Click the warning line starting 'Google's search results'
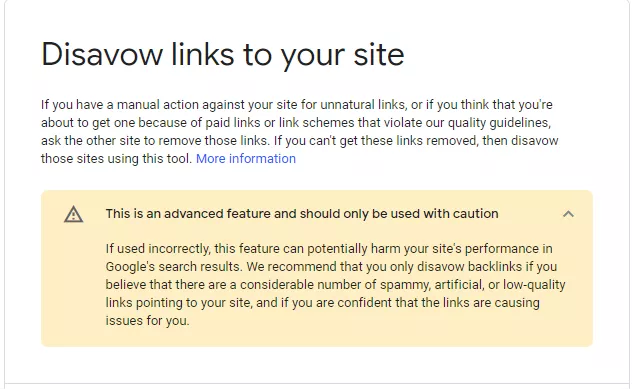Image resolution: width=637 pixels, height=390 pixels. [x=331, y=266]
